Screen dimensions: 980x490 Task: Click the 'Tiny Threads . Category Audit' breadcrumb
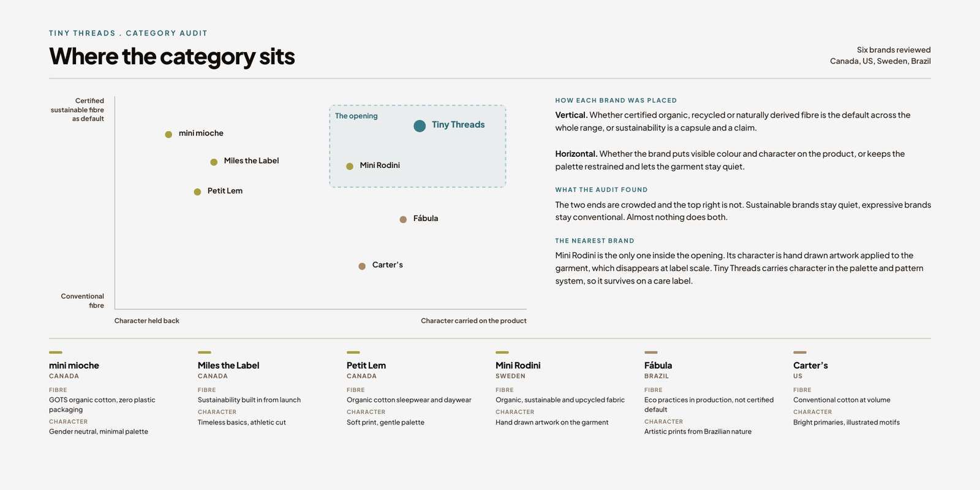tap(128, 33)
